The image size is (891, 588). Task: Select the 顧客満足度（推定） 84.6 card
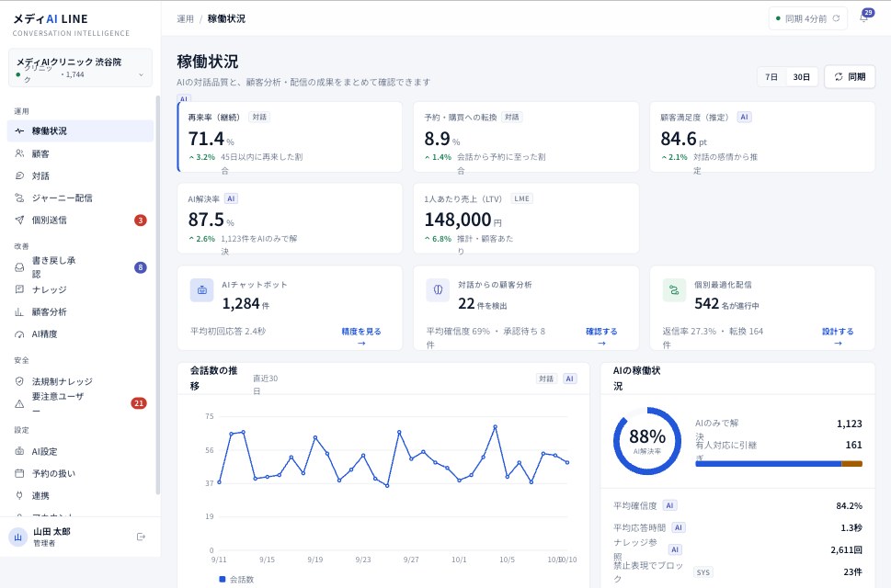[x=762, y=137]
